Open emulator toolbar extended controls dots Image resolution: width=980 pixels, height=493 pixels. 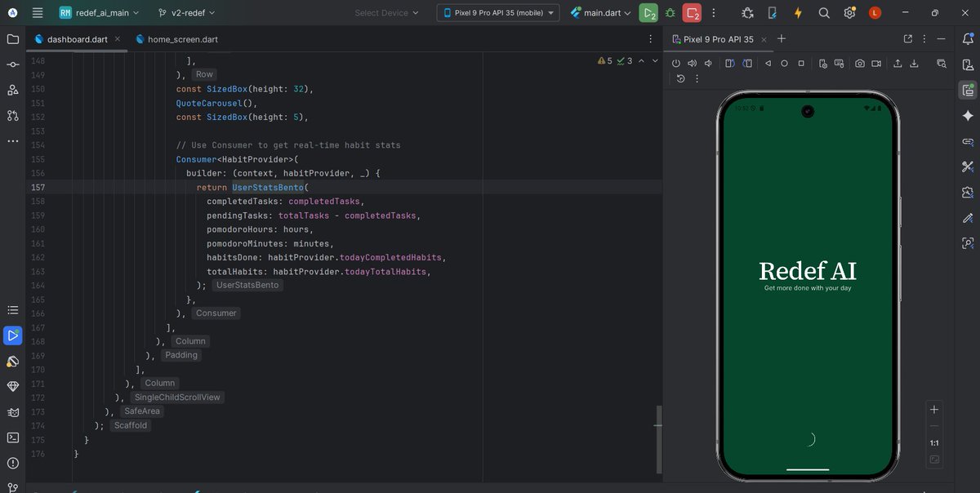[x=697, y=79]
